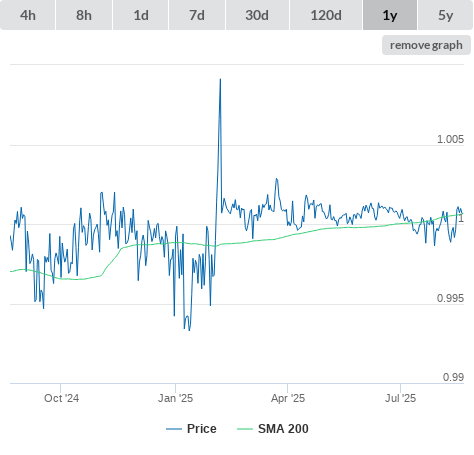Select the 4h time range tab

coord(28,15)
